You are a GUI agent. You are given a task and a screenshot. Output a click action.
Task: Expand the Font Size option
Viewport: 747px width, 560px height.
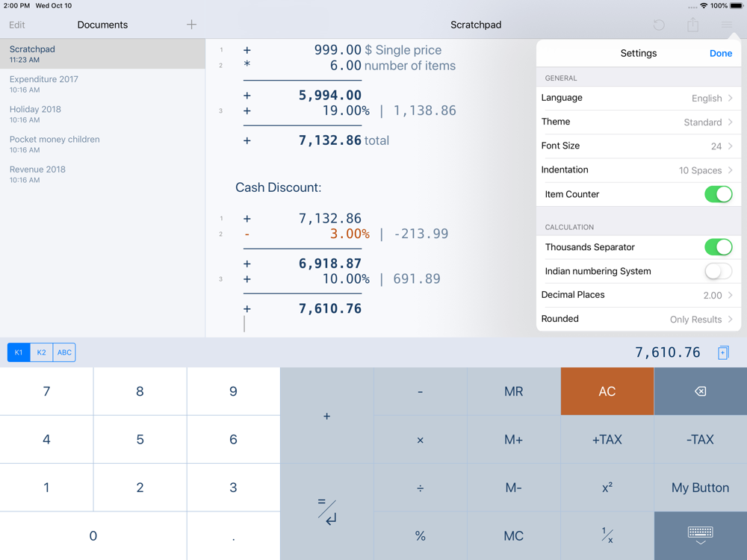pos(639,146)
